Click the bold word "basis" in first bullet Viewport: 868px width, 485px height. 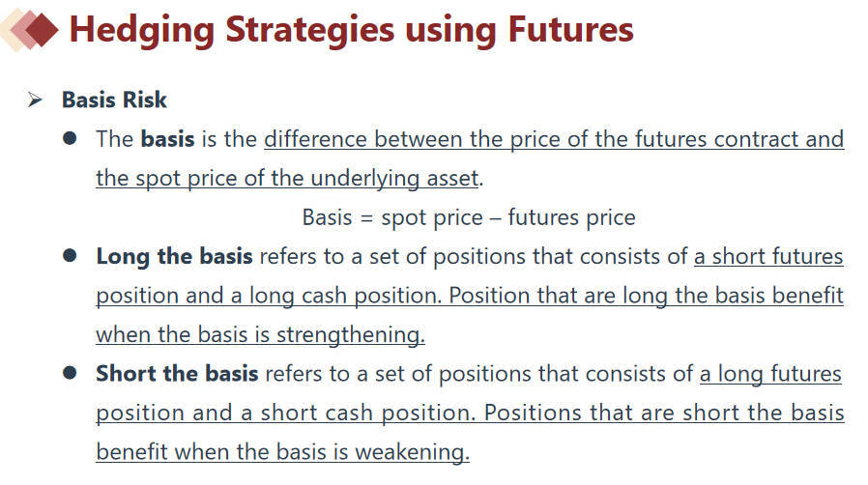[x=167, y=138]
